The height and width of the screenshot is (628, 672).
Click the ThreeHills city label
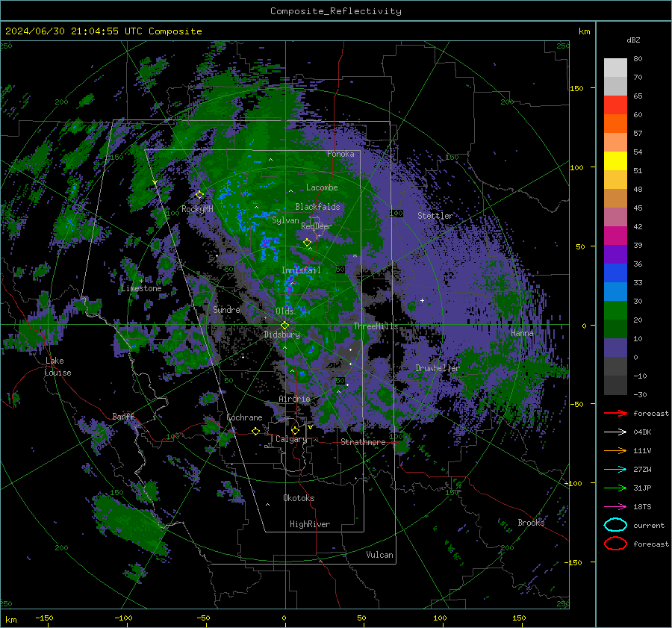point(376,326)
